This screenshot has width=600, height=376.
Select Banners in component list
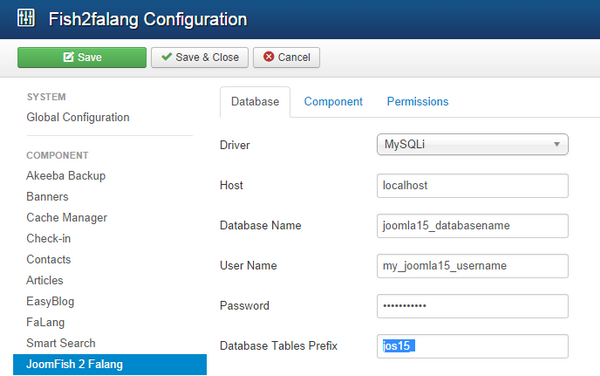pyautogui.click(x=47, y=197)
